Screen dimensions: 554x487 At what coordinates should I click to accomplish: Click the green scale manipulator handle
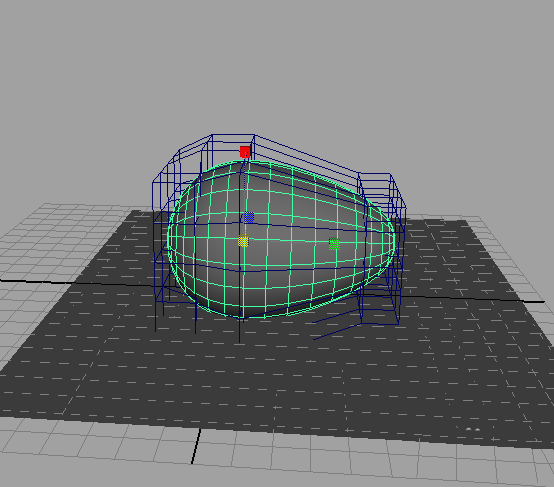pos(334,244)
